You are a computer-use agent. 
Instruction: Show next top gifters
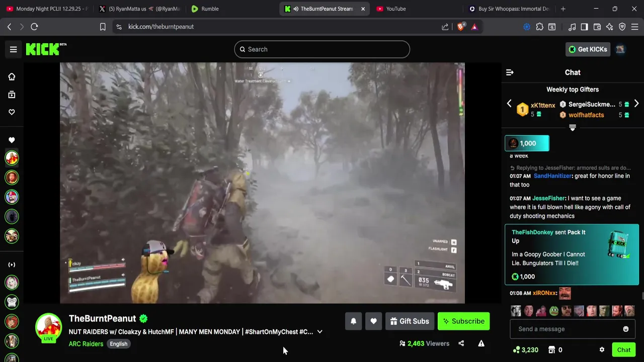(x=636, y=104)
